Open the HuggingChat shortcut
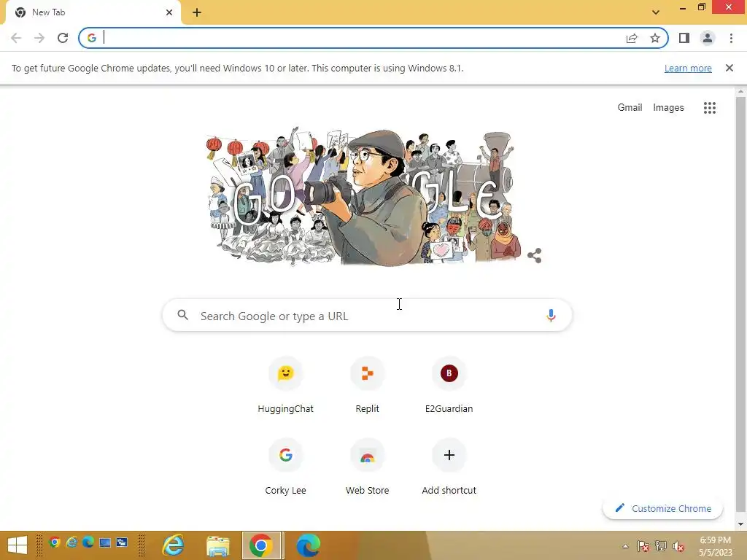The image size is (747, 560). [285, 386]
